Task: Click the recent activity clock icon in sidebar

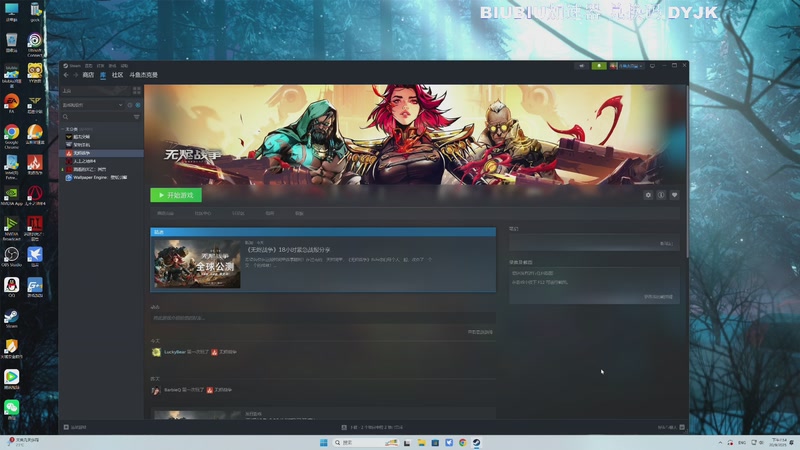Action: (x=130, y=105)
